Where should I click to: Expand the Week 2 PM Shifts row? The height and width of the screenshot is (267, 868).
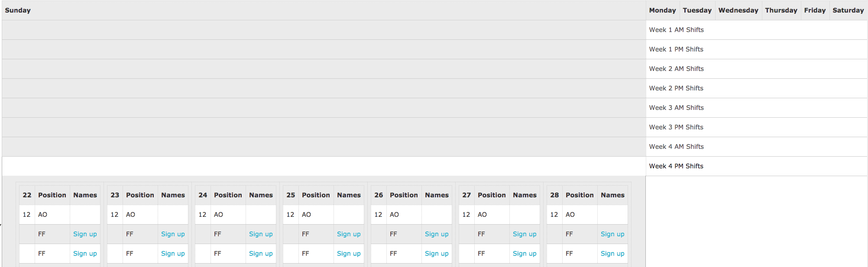pos(677,88)
